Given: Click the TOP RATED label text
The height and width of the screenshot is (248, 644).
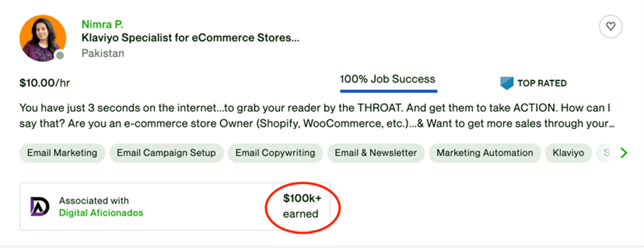Looking at the screenshot, I should (x=541, y=83).
